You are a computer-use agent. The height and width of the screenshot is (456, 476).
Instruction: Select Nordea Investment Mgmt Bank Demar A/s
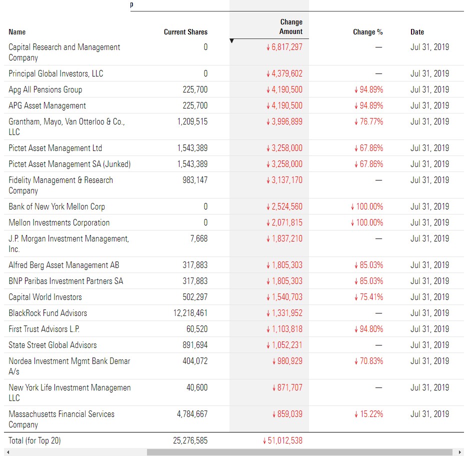[x=69, y=366]
